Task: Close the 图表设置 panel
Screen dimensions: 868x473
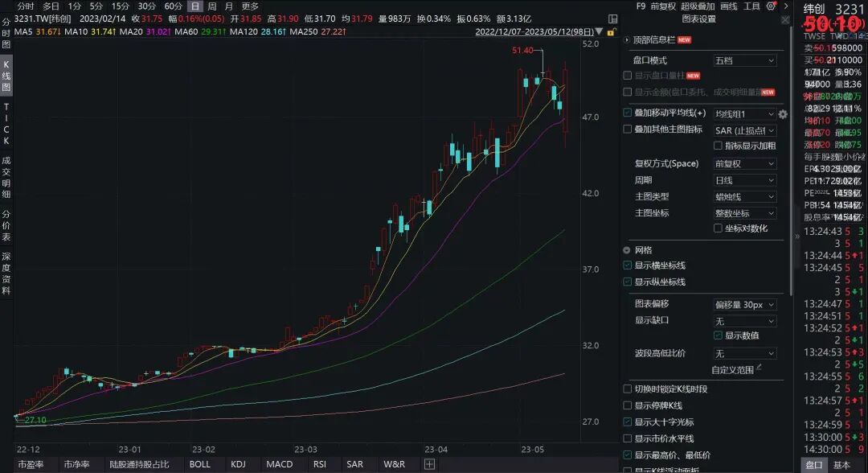Action: pos(785,19)
